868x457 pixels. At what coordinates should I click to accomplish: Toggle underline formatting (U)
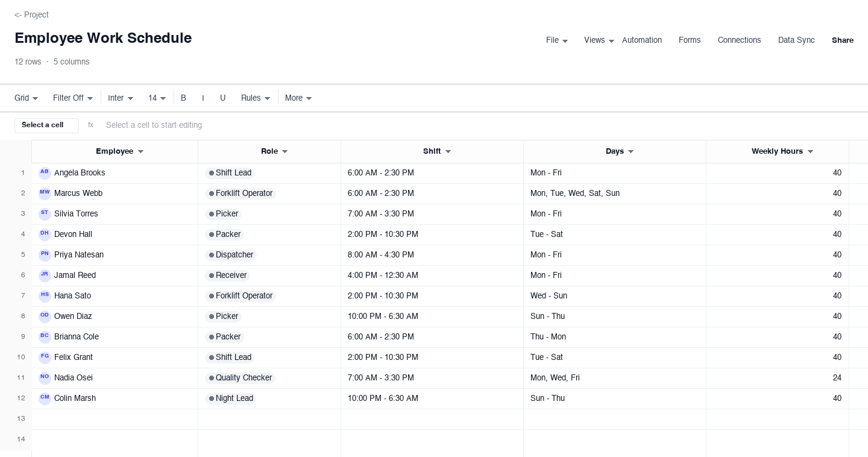tap(222, 98)
